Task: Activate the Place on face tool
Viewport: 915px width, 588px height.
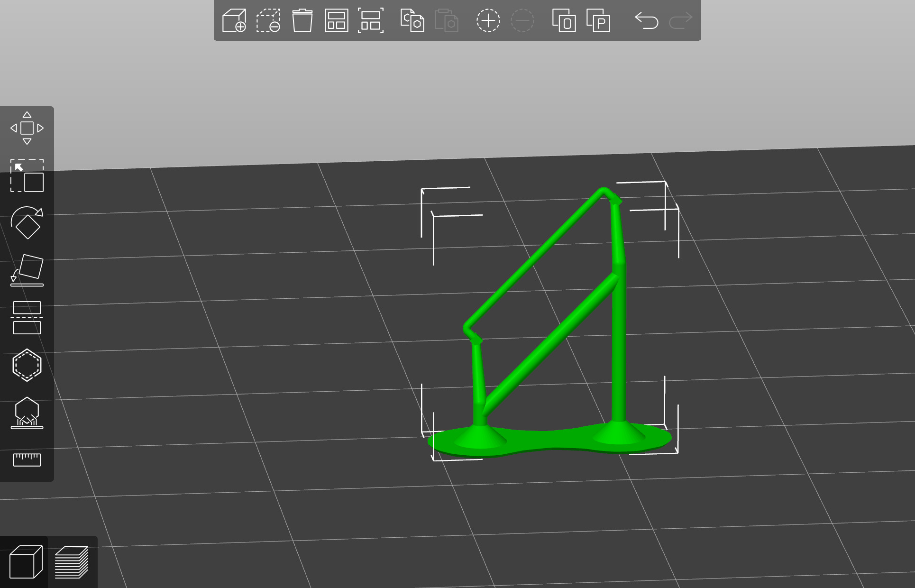Action: click(27, 270)
